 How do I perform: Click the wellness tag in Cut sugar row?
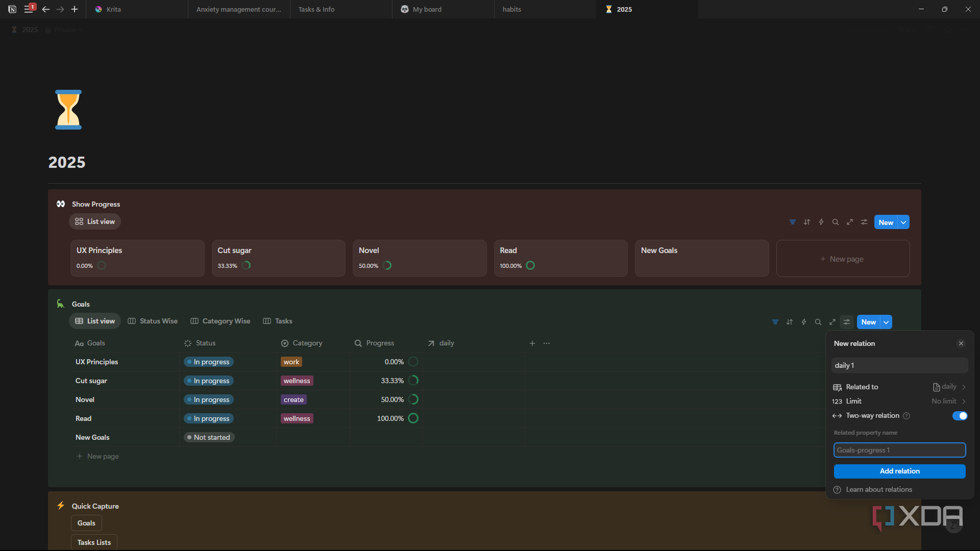click(x=297, y=381)
